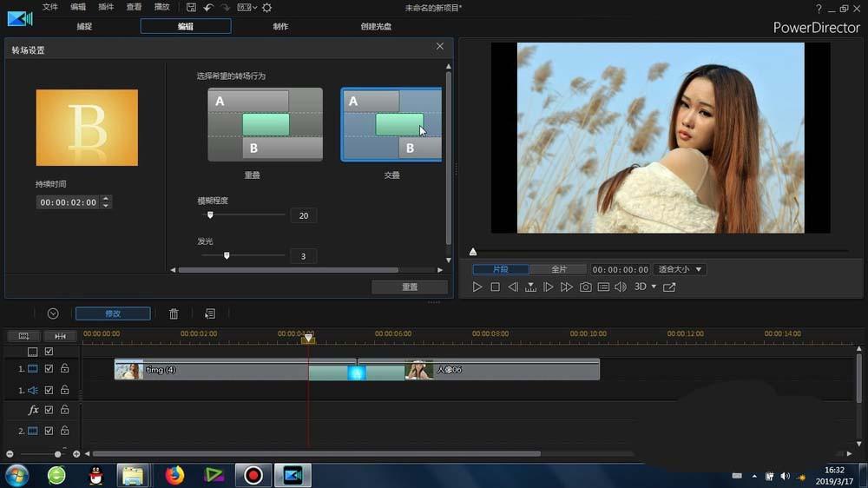This screenshot has width=868, height=488.
Task: Click the 修改 button above the timeline
Action: point(113,313)
